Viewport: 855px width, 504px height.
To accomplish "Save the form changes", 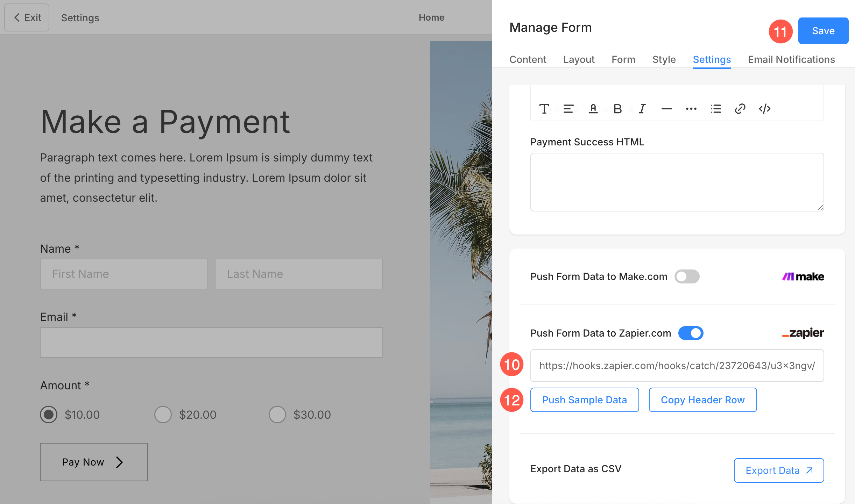I will click(x=823, y=31).
